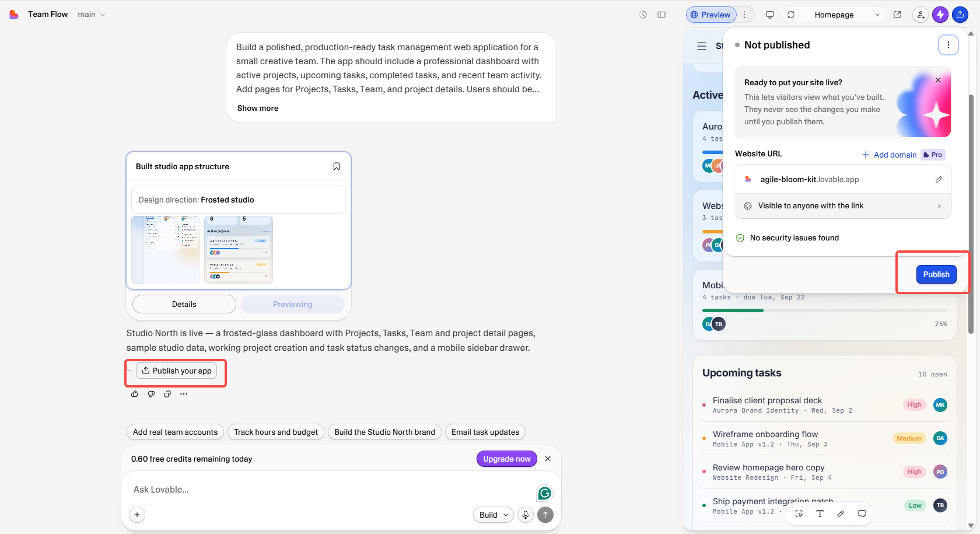Click the 'Add domain' link
This screenshot has width=980, height=534.
coord(890,155)
